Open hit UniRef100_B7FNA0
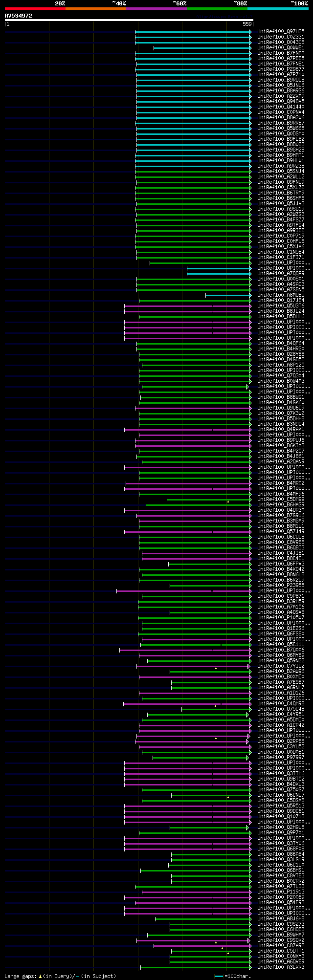Viewport: 313px width, 980px height. (x=281, y=53)
